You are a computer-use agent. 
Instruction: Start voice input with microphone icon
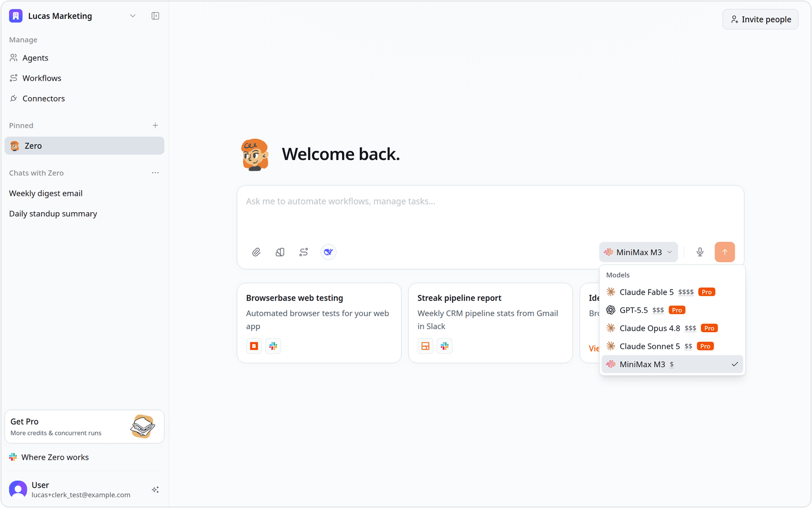tap(700, 252)
